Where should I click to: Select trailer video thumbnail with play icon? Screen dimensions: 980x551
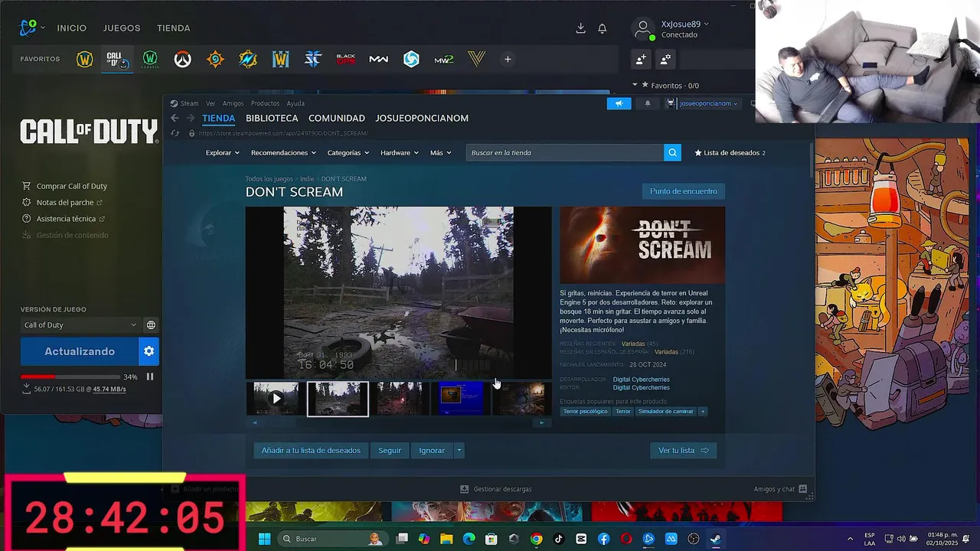tap(276, 399)
